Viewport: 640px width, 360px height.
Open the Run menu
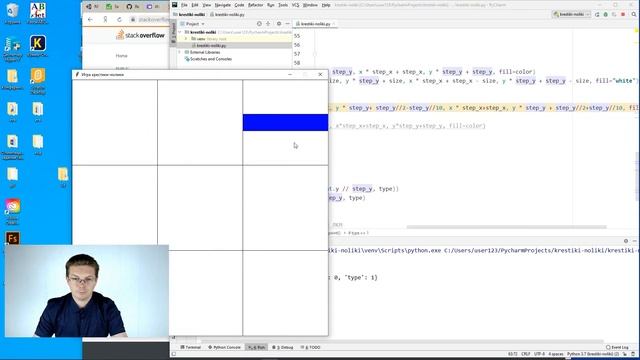(271, 5)
